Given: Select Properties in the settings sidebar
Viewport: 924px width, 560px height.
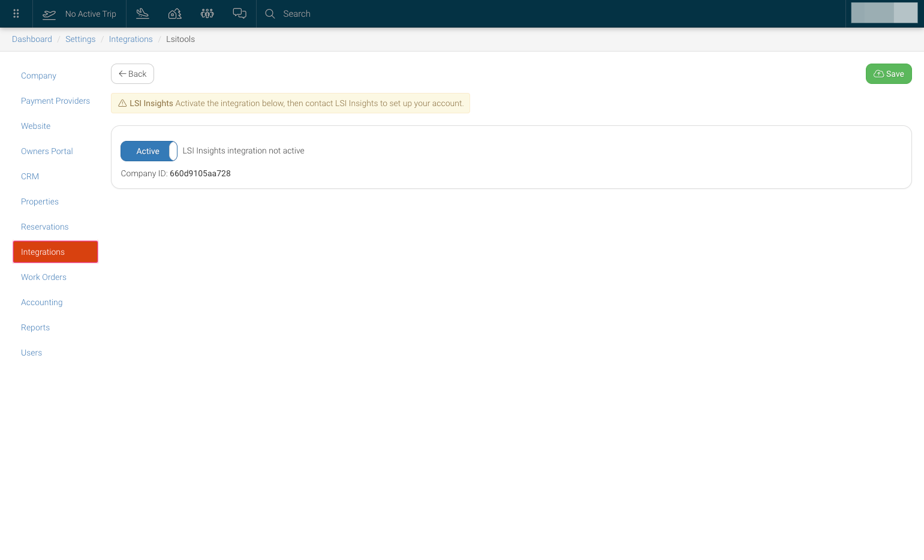Looking at the screenshot, I should tap(40, 201).
